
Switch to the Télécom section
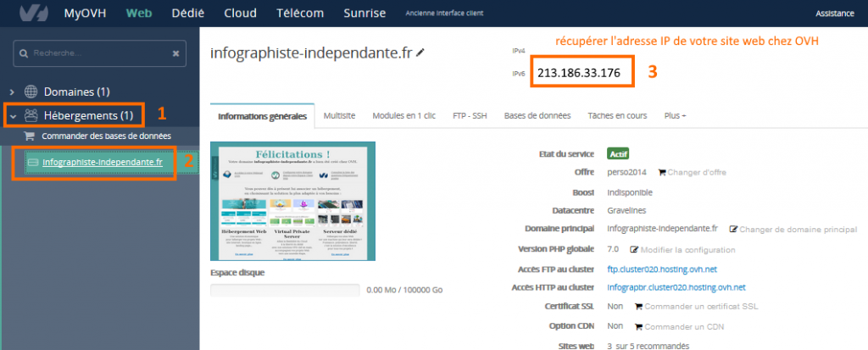[x=300, y=13]
